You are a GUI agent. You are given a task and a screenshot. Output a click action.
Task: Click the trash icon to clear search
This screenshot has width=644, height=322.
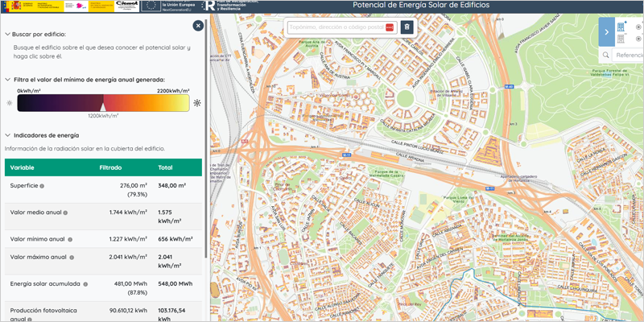click(x=407, y=27)
